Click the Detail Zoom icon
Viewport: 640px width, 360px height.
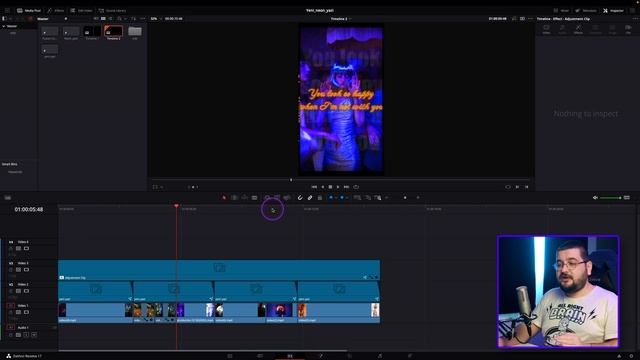coord(368,198)
